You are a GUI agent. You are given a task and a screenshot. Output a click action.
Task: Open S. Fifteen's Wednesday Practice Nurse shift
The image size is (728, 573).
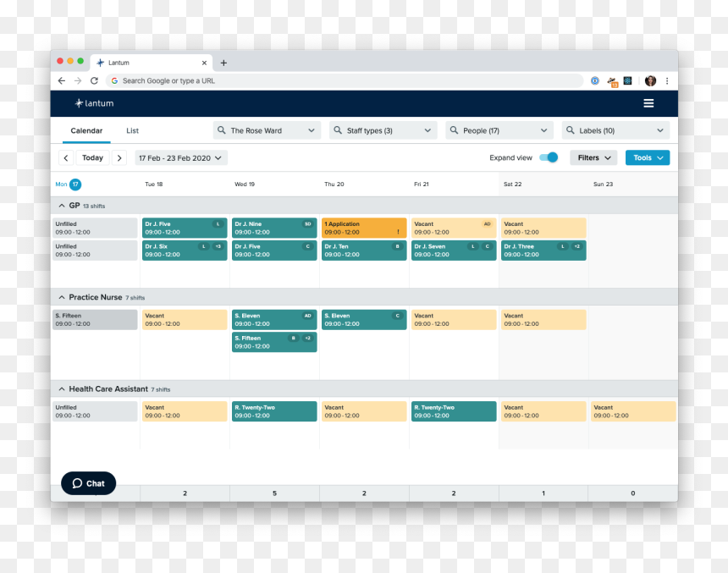coord(274,342)
